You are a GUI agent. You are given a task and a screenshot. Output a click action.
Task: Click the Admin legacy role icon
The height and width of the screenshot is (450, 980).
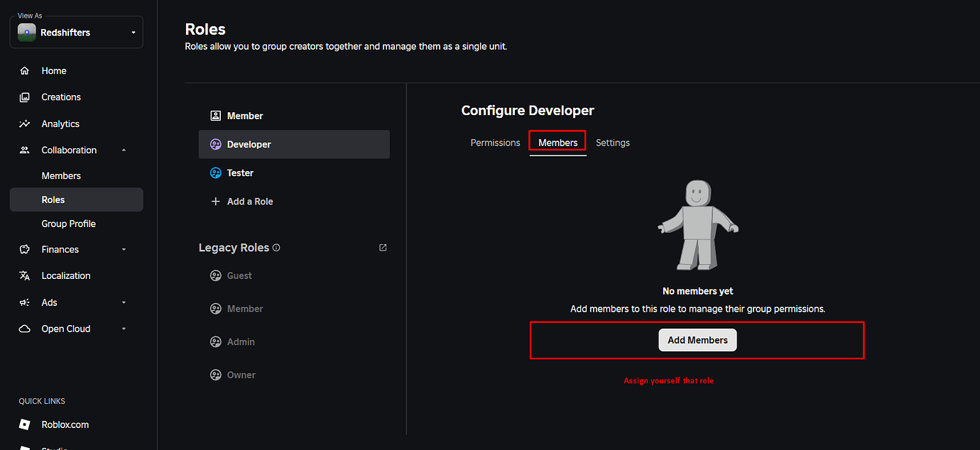[x=216, y=342]
